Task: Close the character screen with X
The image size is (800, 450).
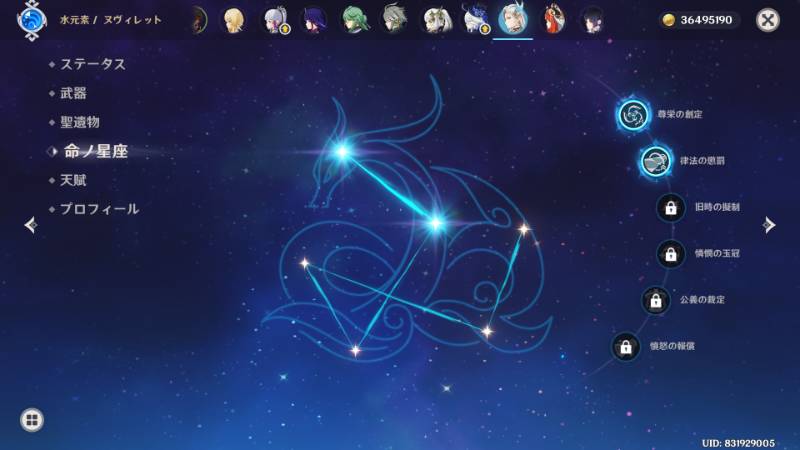Action: (767, 20)
